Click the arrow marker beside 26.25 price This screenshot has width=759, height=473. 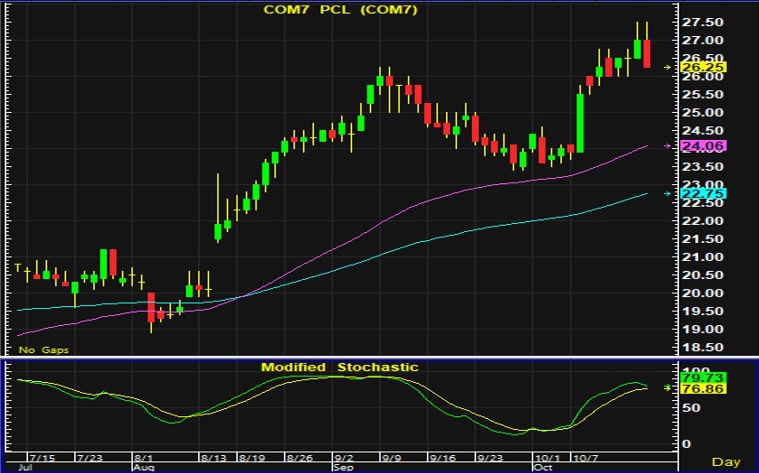click(x=670, y=67)
